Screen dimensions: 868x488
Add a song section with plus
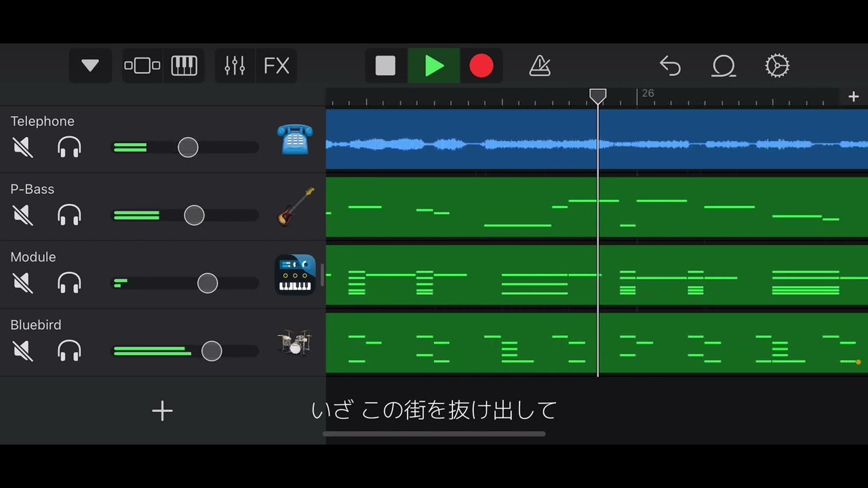pyautogui.click(x=854, y=97)
